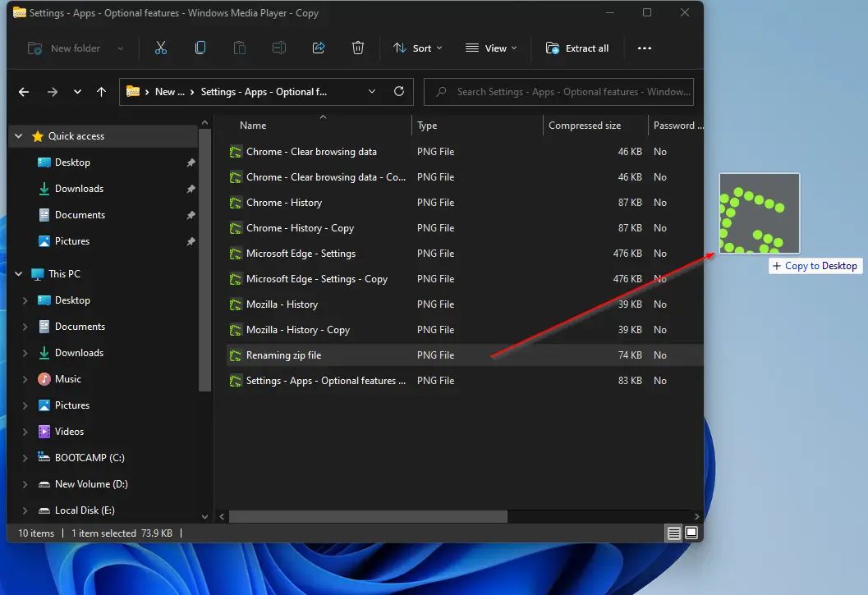Open the See more three-dots menu

[645, 48]
